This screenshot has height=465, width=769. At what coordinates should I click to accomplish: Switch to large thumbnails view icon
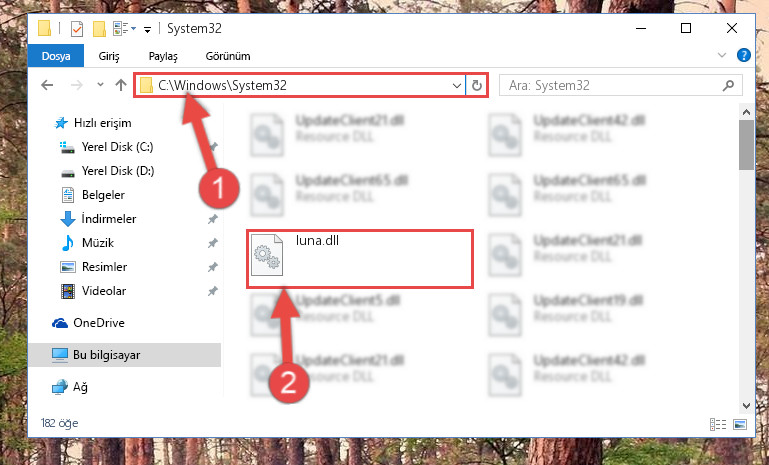[740, 424]
